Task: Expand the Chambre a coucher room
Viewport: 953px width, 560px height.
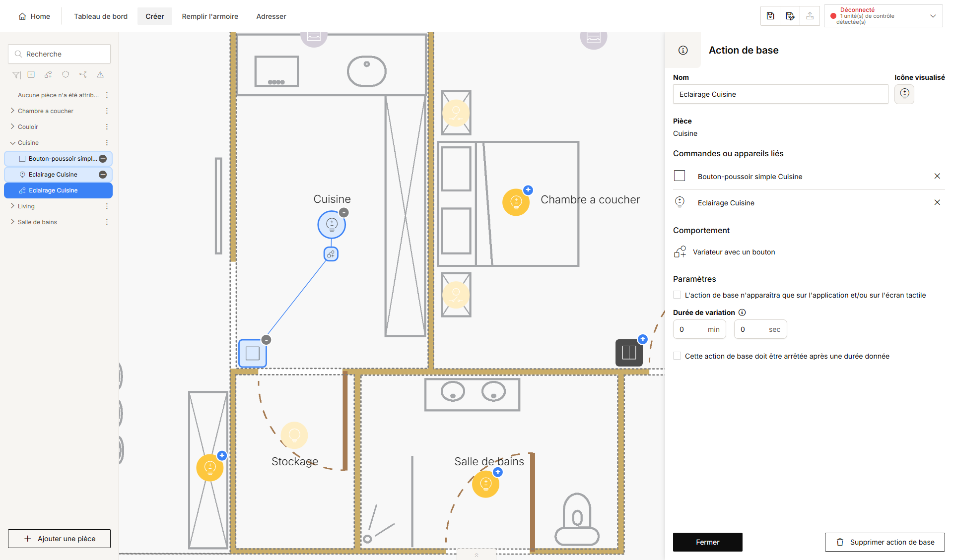Action: (x=12, y=111)
